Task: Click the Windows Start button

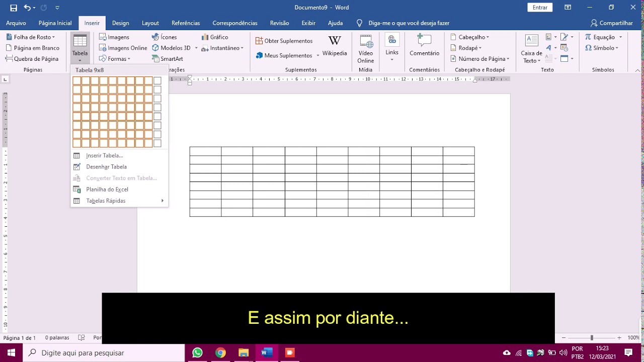Action: click(11, 352)
